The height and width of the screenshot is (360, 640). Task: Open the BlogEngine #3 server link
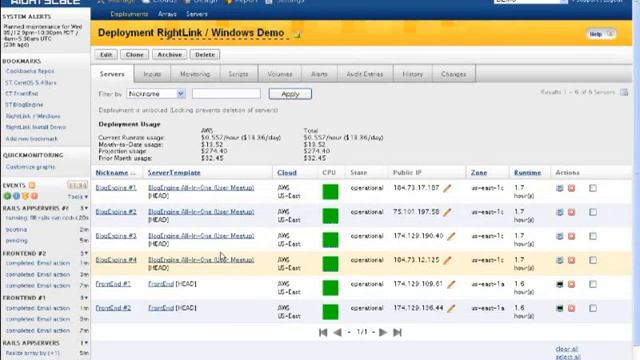coord(116,236)
